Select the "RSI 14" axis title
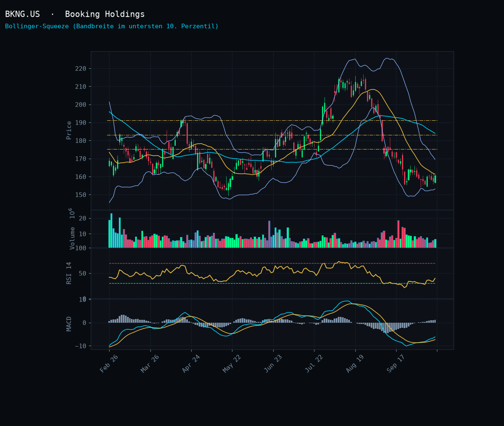This screenshot has height=426, width=504. (69, 273)
